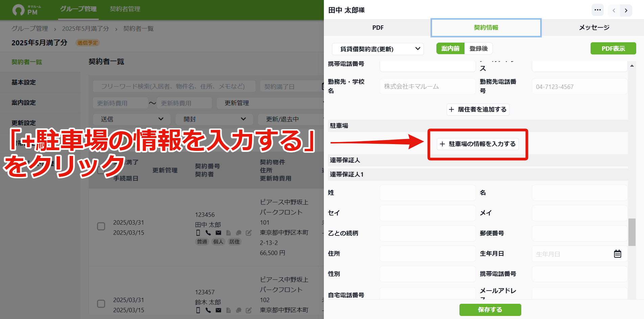Click the 勤務先・学校名 input field

428,86
